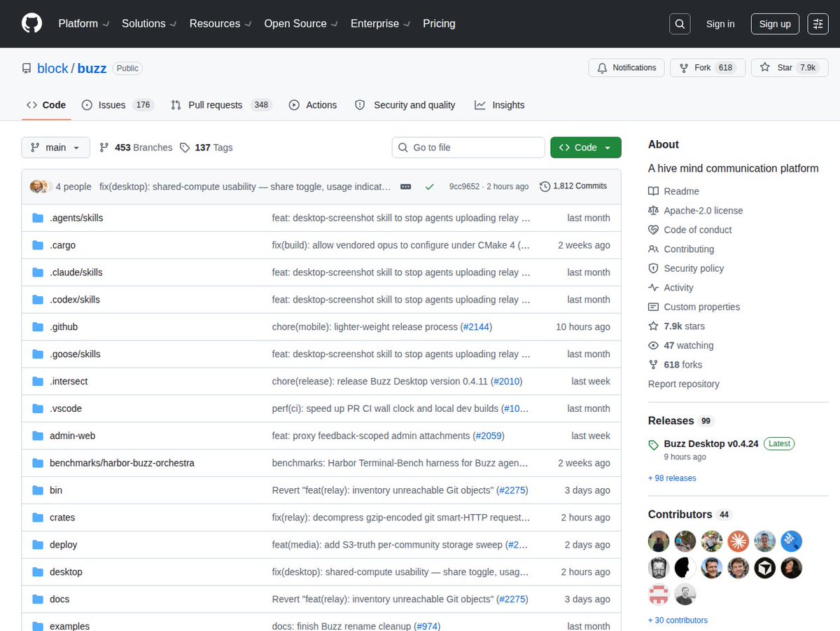This screenshot has height=631, width=840.
Task: Open the first contributor avatar
Action: pos(659,541)
